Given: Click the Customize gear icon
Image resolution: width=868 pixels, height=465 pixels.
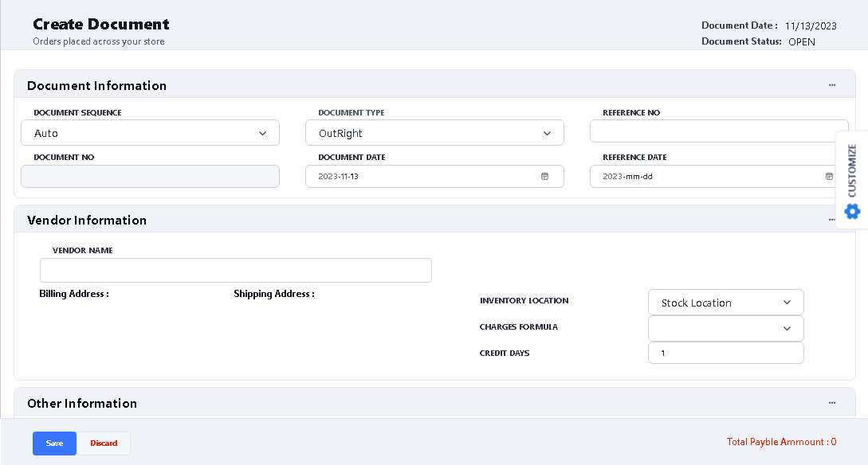Looking at the screenshot, I should (852, 211).
